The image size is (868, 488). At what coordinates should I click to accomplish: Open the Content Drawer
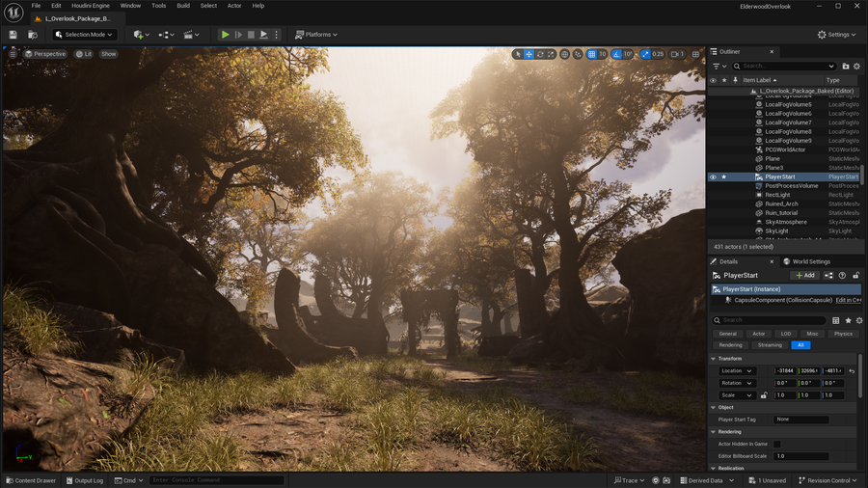[x=31, y=480]
